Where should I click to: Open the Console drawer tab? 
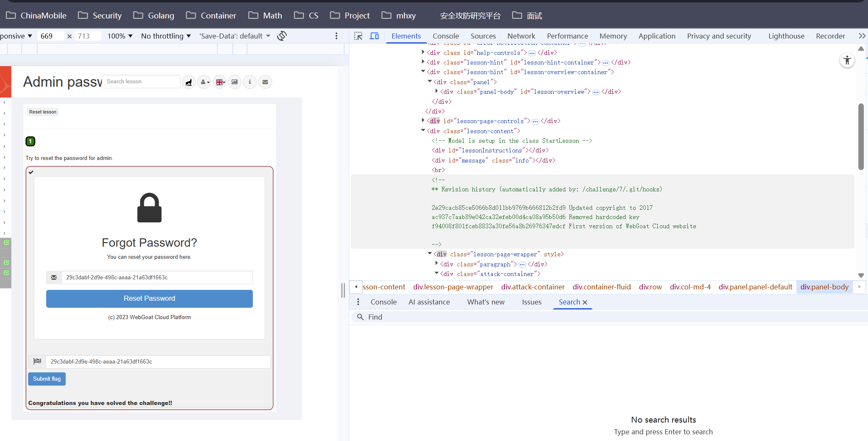click(383, 302)
